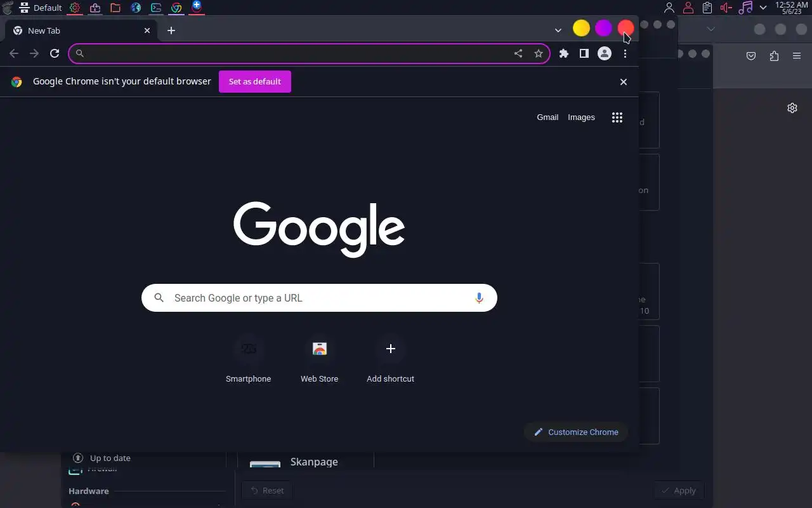Viewport: 812px width, 508px height.
Task: Open Firefox Pocket icon in background window
Action: click(751, 56)
